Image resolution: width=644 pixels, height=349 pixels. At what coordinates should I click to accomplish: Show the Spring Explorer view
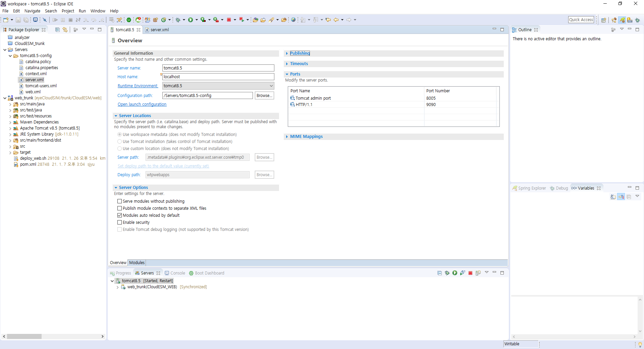tap(529, 188)
